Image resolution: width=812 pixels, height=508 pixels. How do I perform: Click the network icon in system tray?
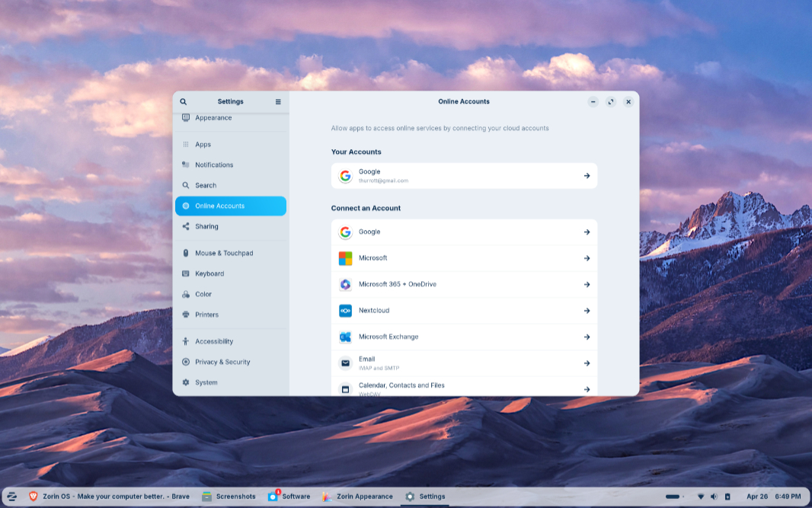click(700, 497)
